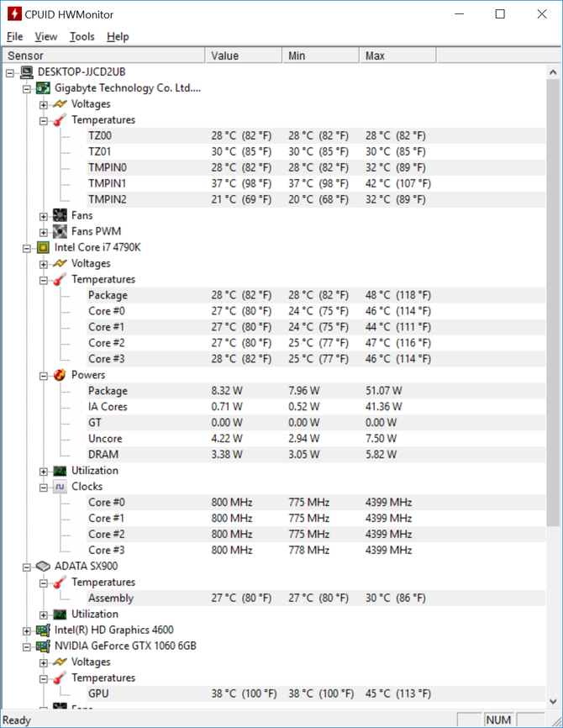The width and height of the screenshot is (563, 728).
Task: Click the NUM indicator in status bar
Action: 498,720
